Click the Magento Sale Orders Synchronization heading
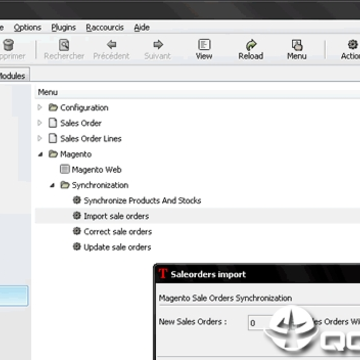Image resolution: width=360 pixels, height=360 pixels. (x=225, y=298)
